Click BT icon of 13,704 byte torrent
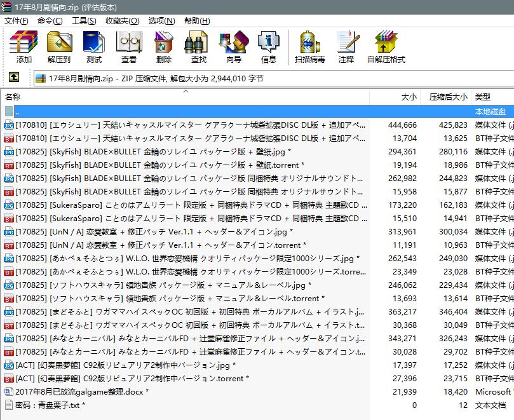Screen dimensions: 514x420 (x=9, y=139)
